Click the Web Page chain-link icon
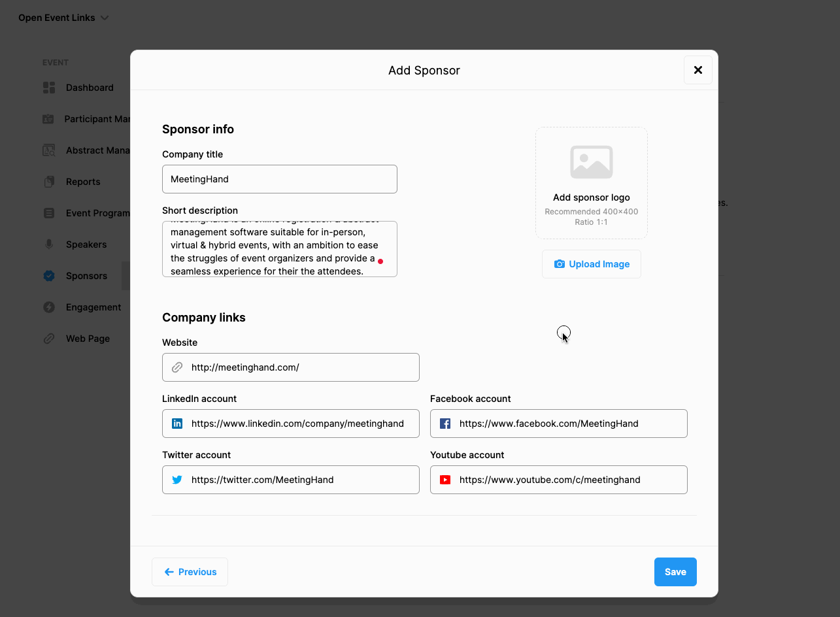This screenshot has height=617, width=840. [48, 339]
